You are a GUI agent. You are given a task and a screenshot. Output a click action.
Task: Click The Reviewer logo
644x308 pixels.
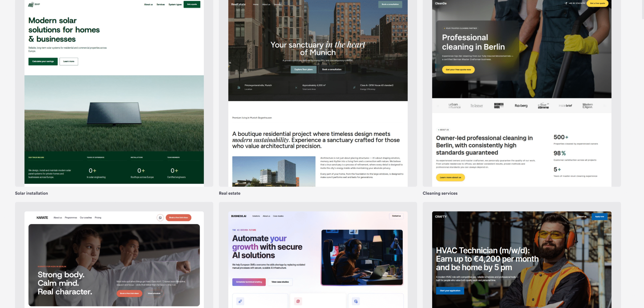[477, 106]
